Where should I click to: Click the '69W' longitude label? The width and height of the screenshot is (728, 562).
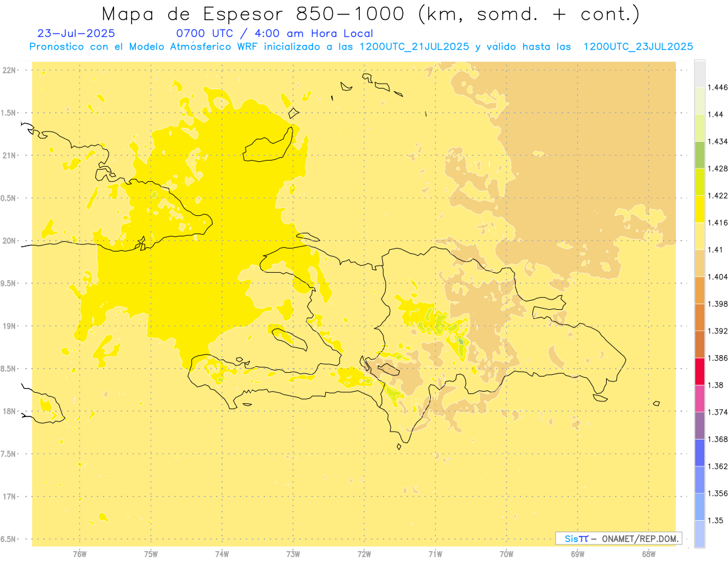578,554
